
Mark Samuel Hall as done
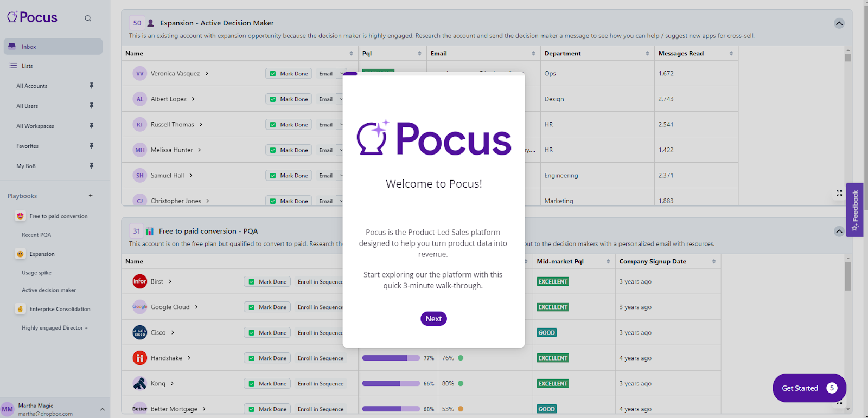[289, 175]
